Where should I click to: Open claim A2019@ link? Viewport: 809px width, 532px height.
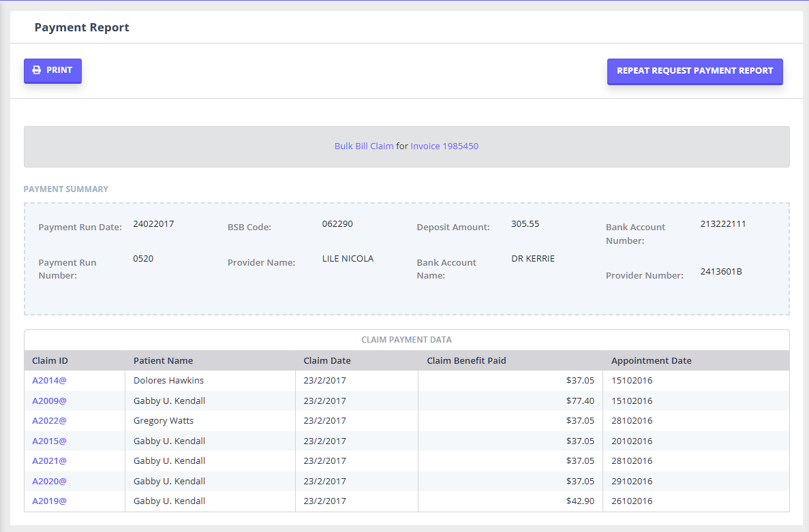pos(49,501)
